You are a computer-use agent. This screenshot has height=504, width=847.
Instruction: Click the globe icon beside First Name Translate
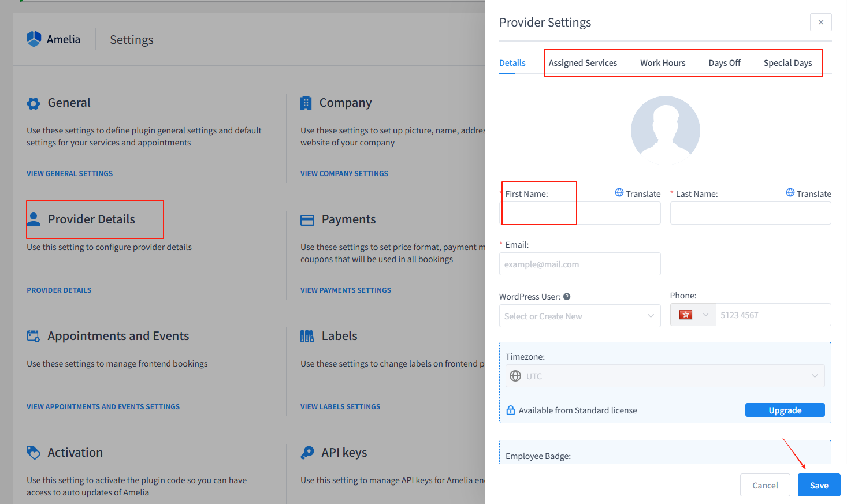point(619,193)
